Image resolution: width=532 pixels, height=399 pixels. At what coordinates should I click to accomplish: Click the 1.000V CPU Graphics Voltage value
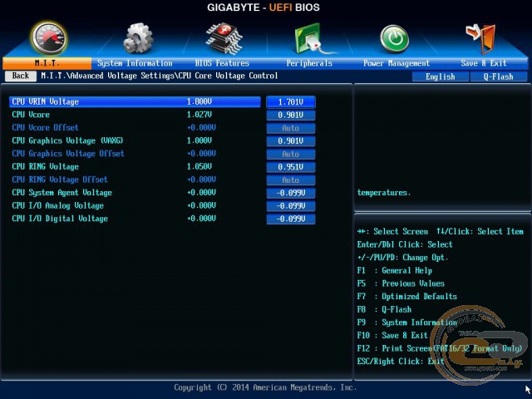pyautogui.click(x=199, y=140)
